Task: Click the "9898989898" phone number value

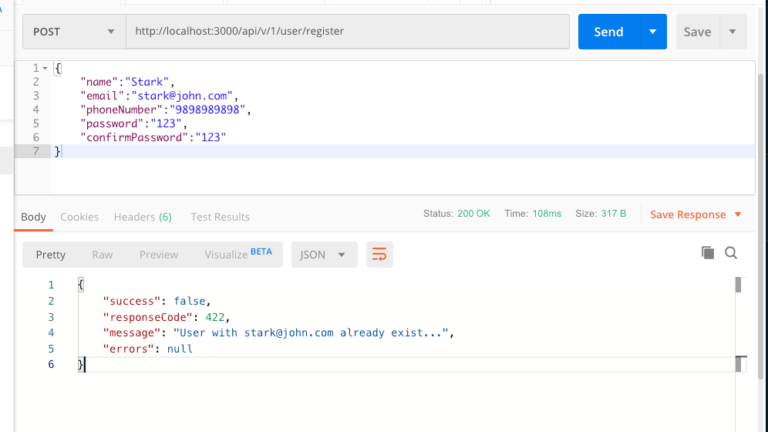Action: tap(207, 110)
